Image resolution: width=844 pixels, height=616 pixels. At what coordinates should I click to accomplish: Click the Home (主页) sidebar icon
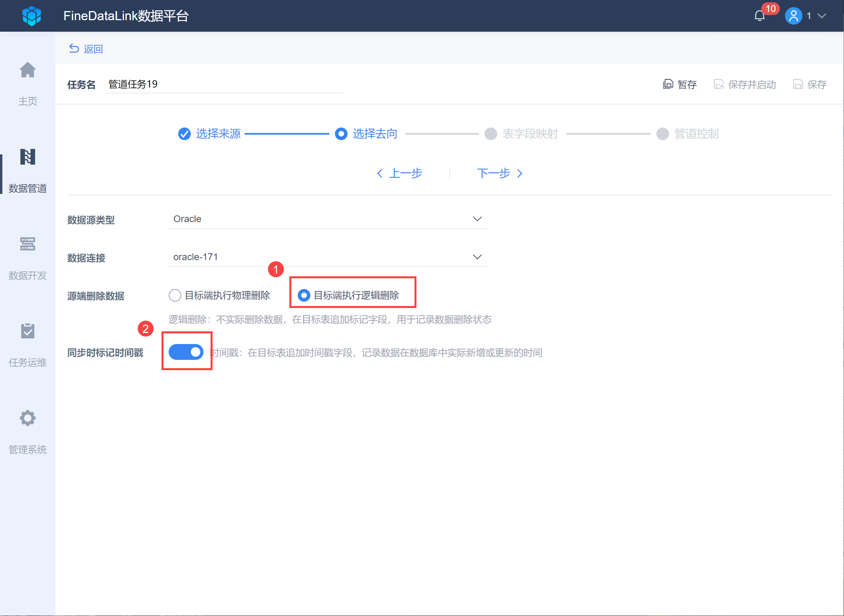[x=28, y=70]
